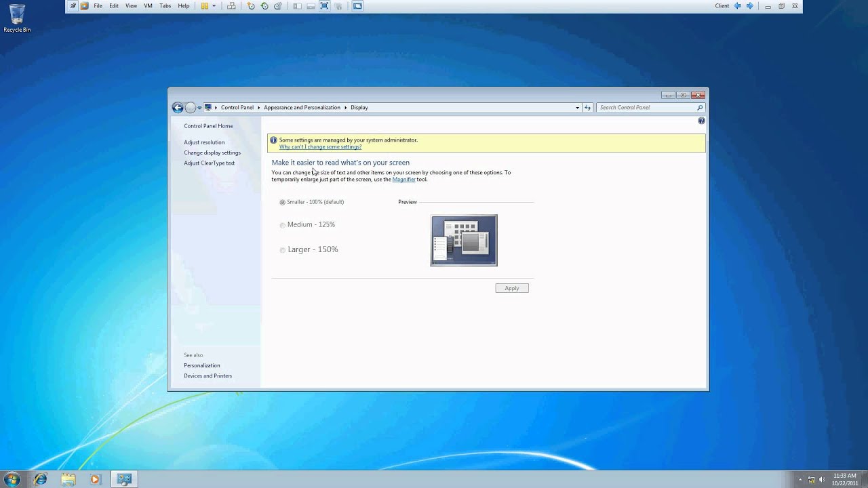Show hidden tray icons arrow

click(800, 479)
